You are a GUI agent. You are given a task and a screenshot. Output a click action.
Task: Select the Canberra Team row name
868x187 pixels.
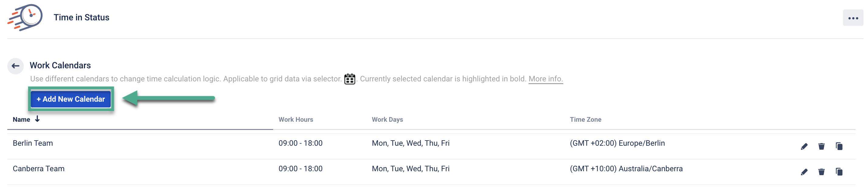38,169
